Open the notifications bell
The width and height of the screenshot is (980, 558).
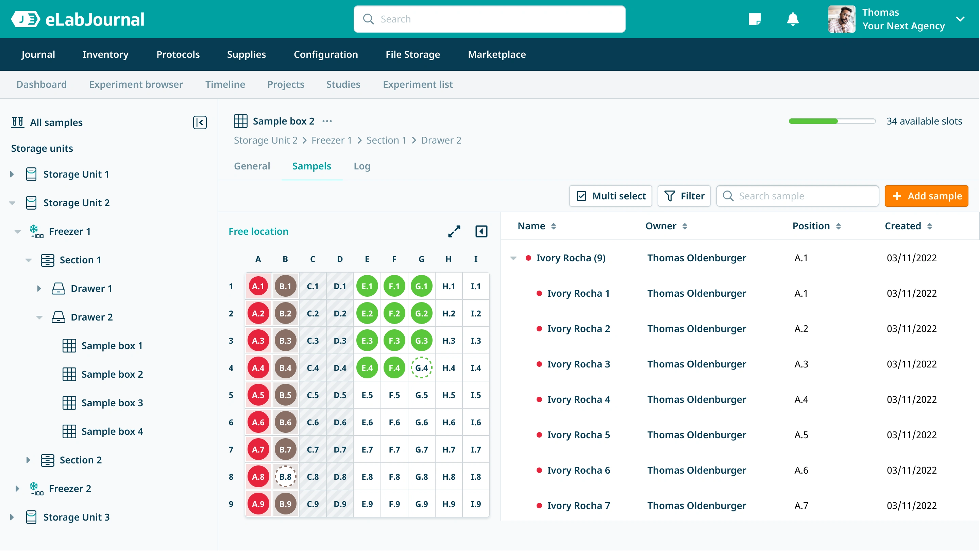pyautogui.click(x=792, y=19)
